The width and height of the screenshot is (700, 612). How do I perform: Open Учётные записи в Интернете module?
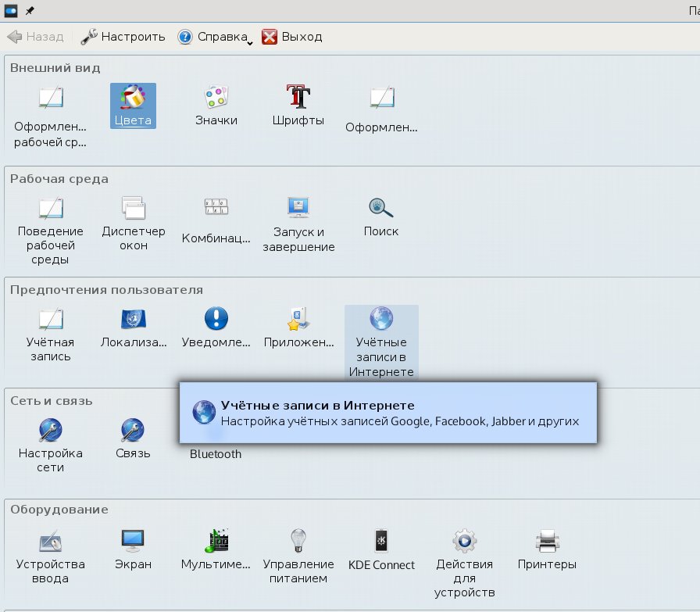coord(381,342)
